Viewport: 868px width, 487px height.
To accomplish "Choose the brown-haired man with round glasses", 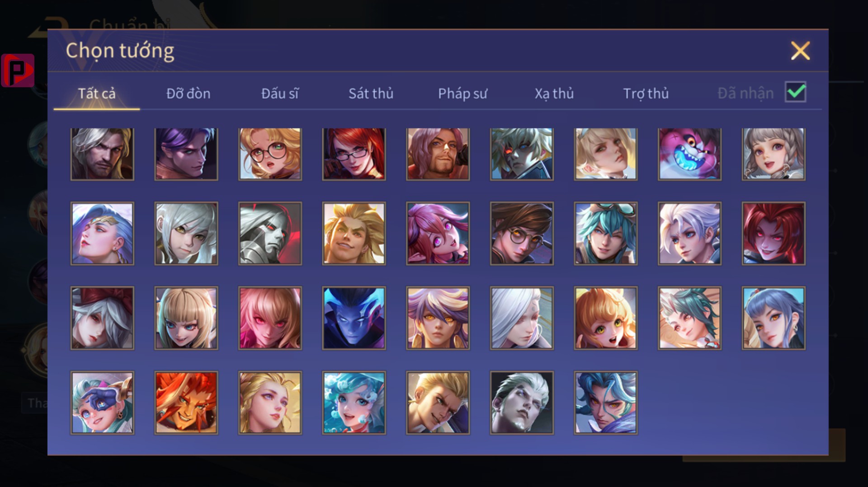I will point(522,233).
